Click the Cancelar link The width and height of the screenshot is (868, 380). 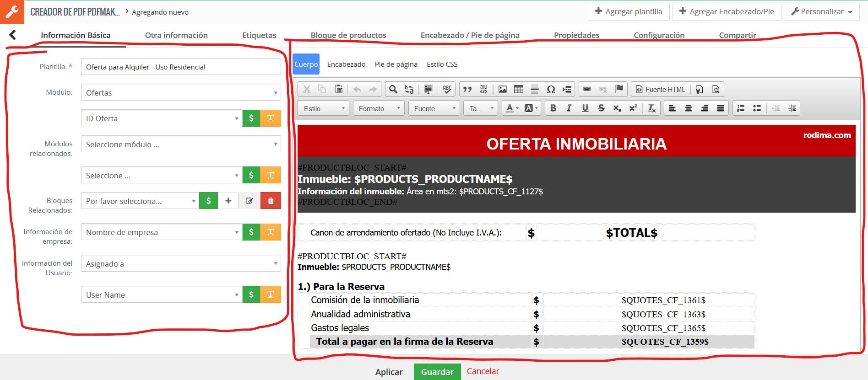click(x=483, y=371)
